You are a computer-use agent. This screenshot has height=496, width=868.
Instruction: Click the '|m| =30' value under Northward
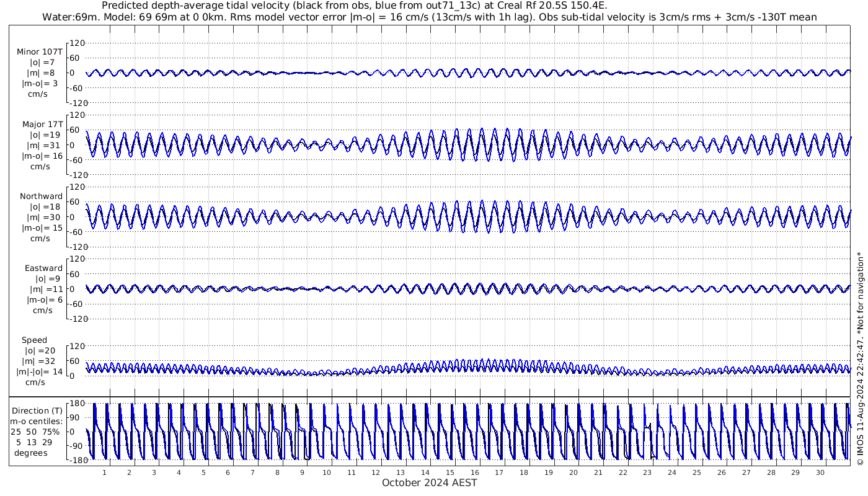44,218
